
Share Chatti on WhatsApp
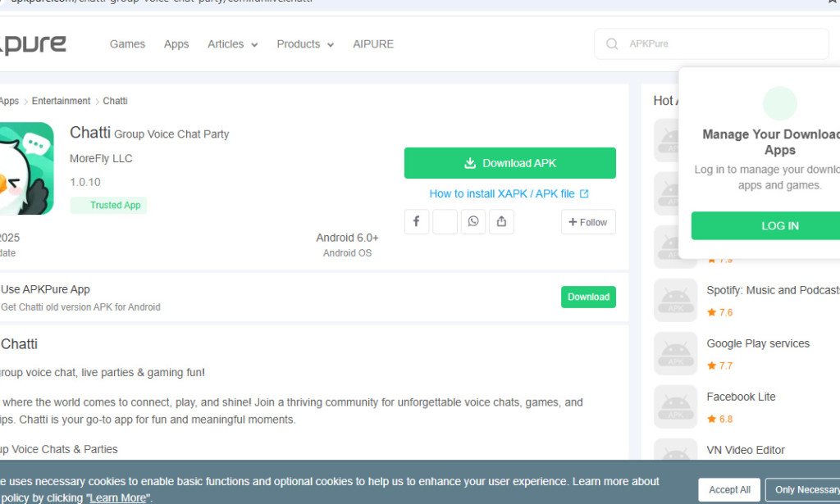(473, 221)
